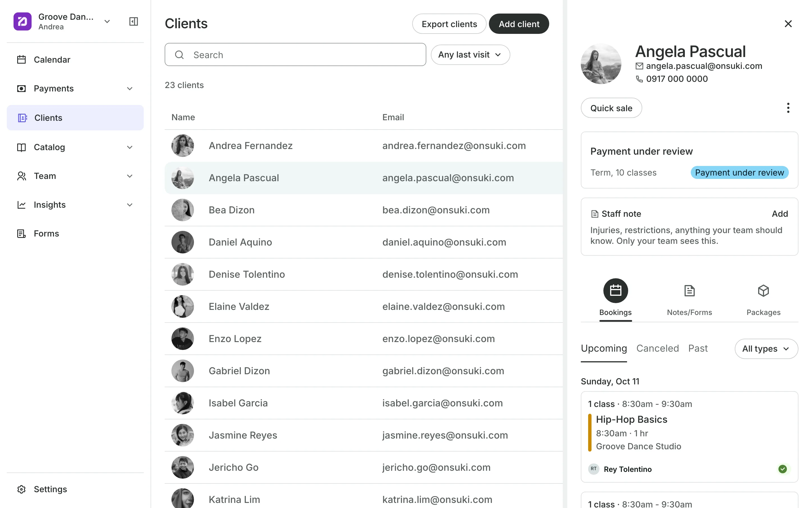Close the Angela Pascual client panel
This screenshot has height=508, width=812.
(788, 23)
